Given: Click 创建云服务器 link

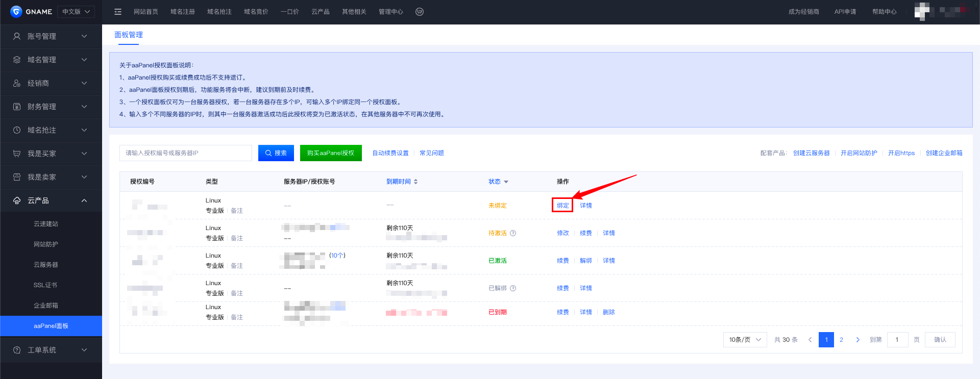Looking at the screenshot, I should tap(811, 153).
